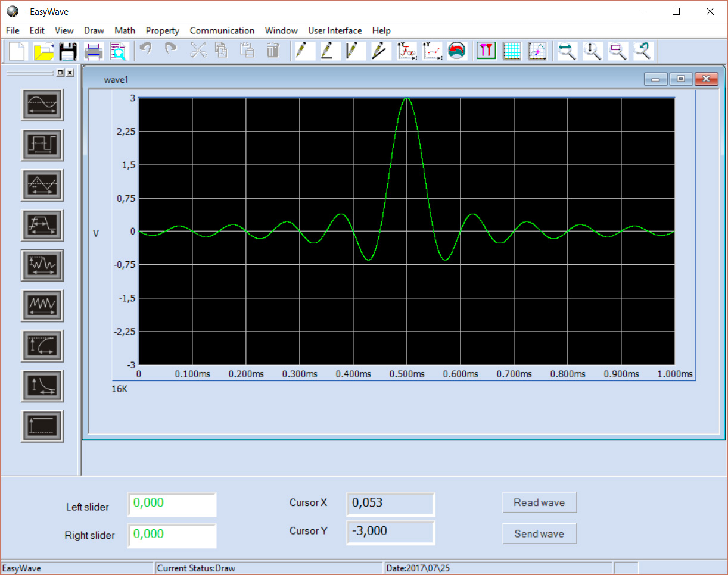The width and height of the screenshot is (728, 575).
Task: Maximize the wave1 child window
Action: point(680,79)
